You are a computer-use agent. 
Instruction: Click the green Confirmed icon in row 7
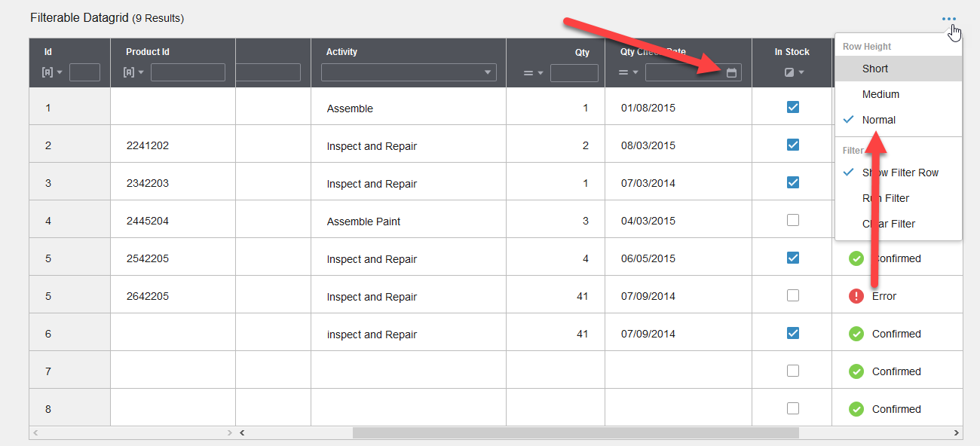point(856,371)
